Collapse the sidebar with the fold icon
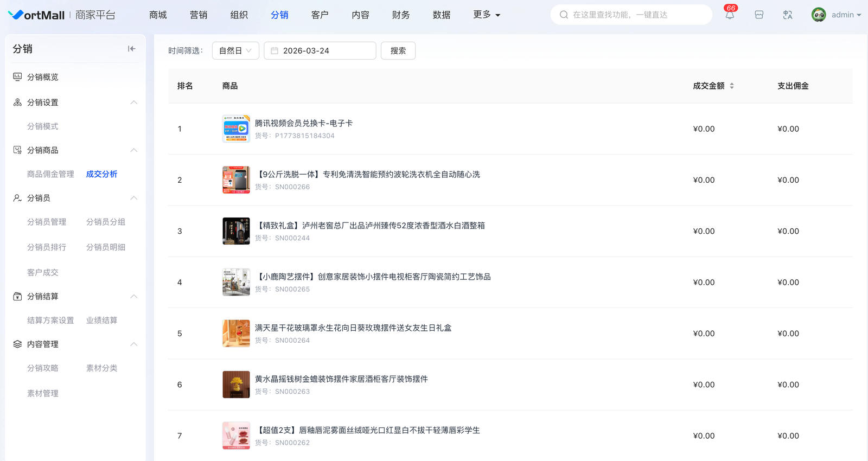The width and height of the screenshot is (868, 461). point(131,49)
